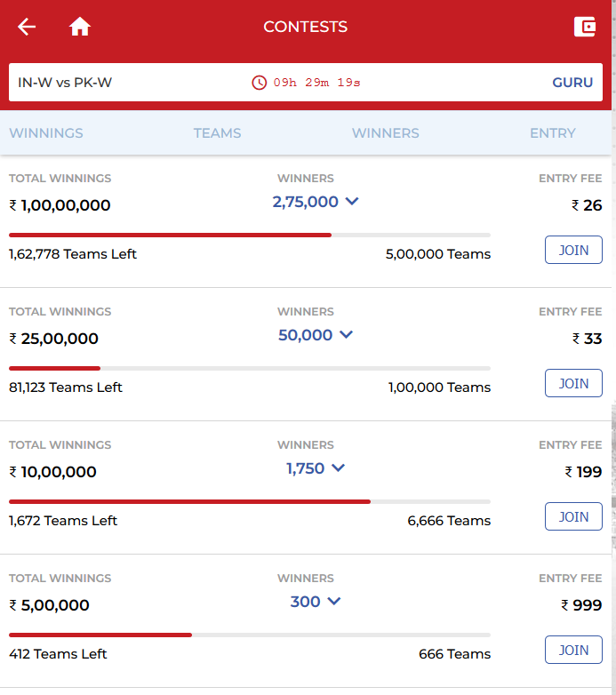Sort contests by Entry
Screen dimensions: 616x695
(x=553, y=133)
